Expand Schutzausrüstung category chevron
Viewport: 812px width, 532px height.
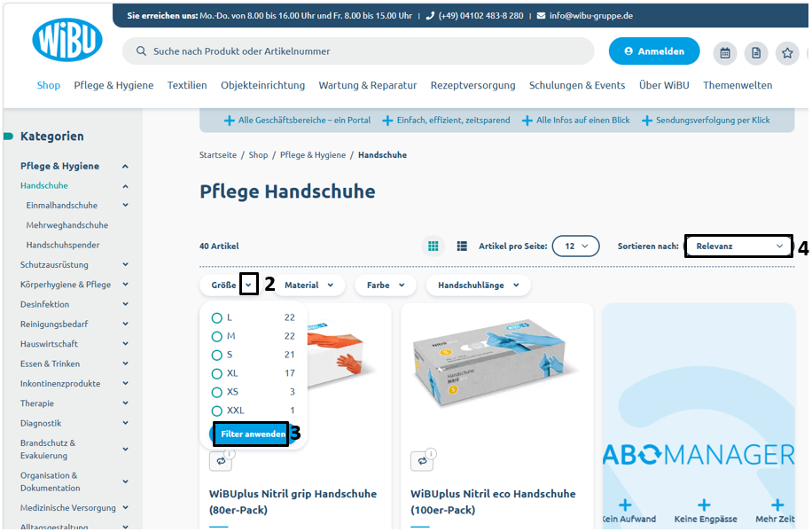pos(125,265)
